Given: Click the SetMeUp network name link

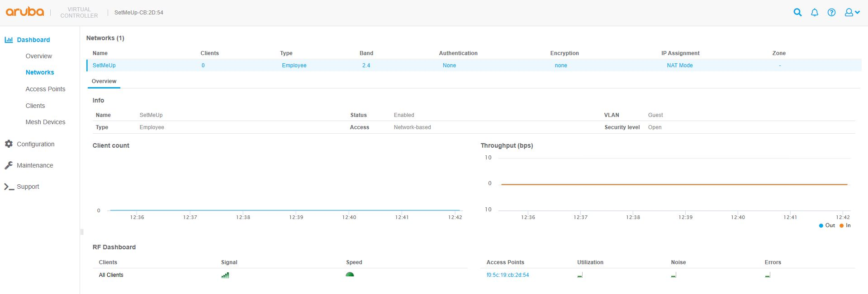Looking at the screenshot, I should pos(104,65).
